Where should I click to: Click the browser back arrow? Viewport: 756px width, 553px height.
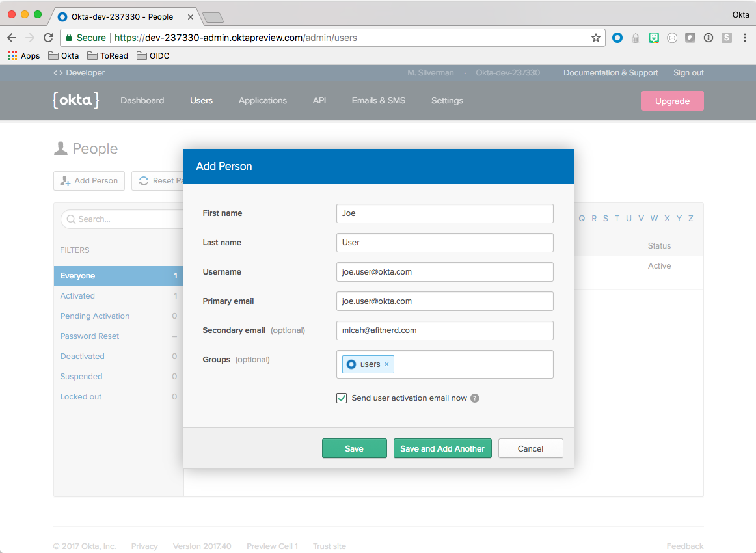point(12,38)
